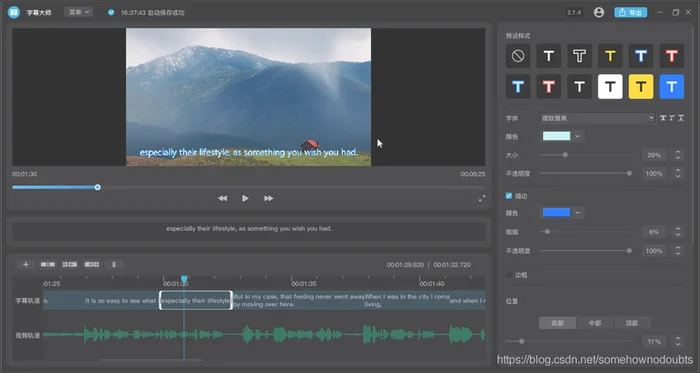Viewport: 700px width, 373px height.
Task: Click the 00:01:35 ruler timestamp
Action: (304, 284)
